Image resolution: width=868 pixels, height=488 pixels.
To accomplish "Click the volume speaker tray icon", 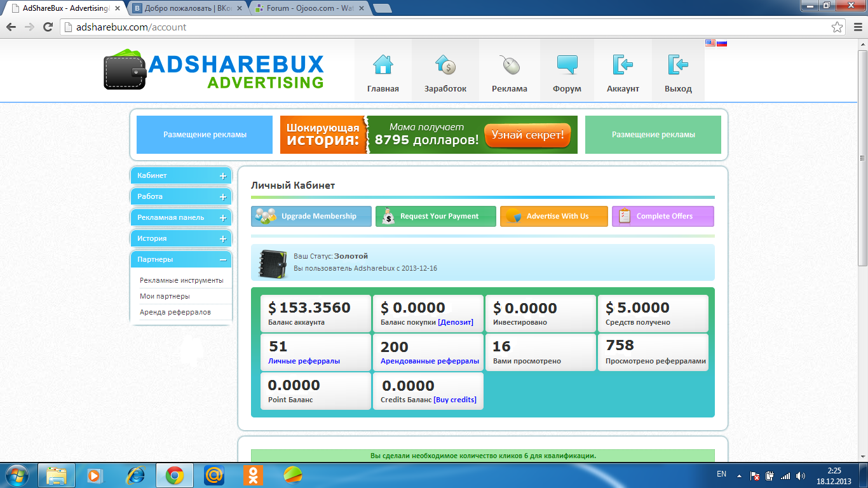I will click(801, 475).
